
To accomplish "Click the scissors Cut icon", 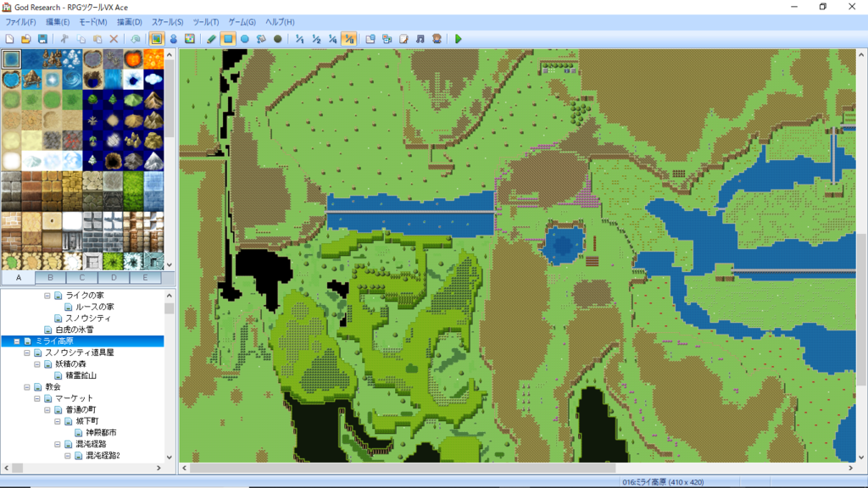I will 64,39.
